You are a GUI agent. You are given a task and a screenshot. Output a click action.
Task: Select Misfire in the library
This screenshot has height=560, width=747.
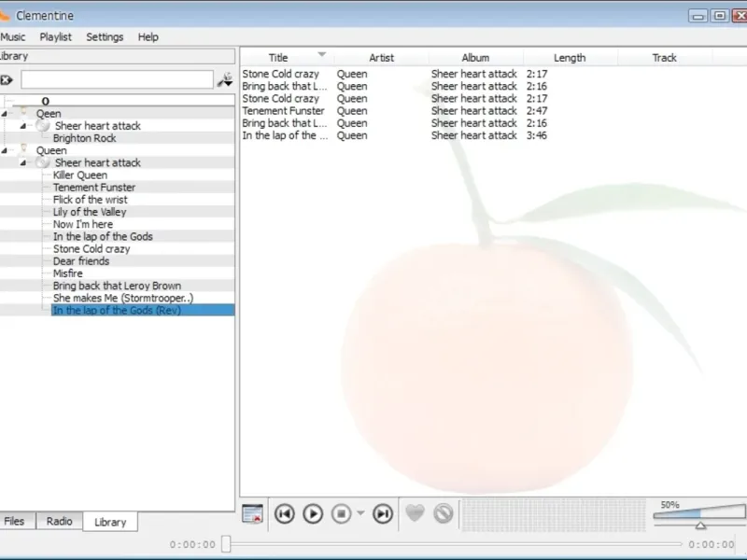pos(67,273)
